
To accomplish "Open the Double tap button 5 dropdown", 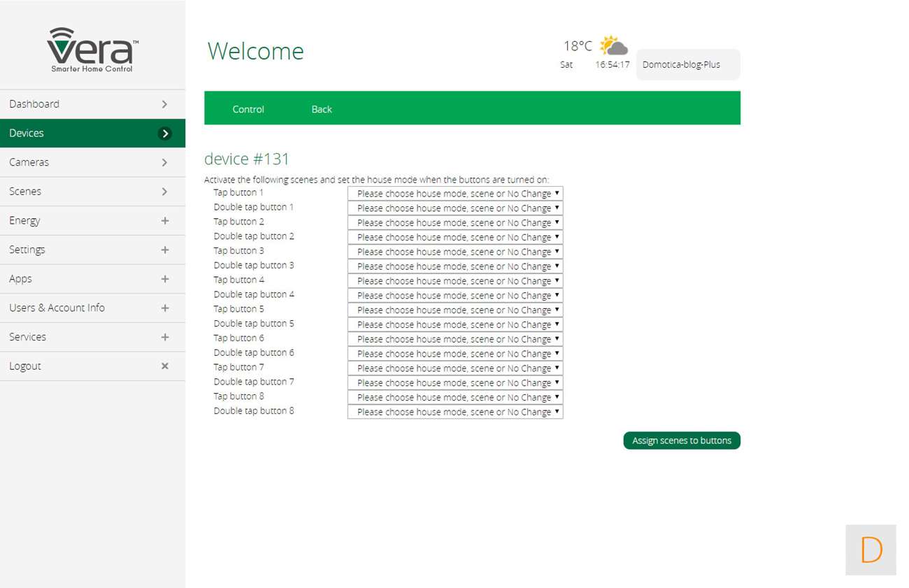I will coord(455,324).
